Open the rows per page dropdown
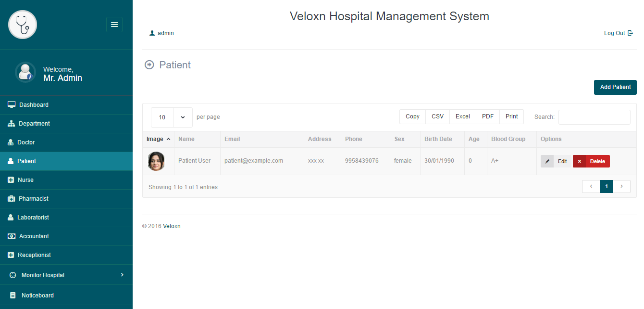This screenshot has width=644, height=309. pos(172,117)
